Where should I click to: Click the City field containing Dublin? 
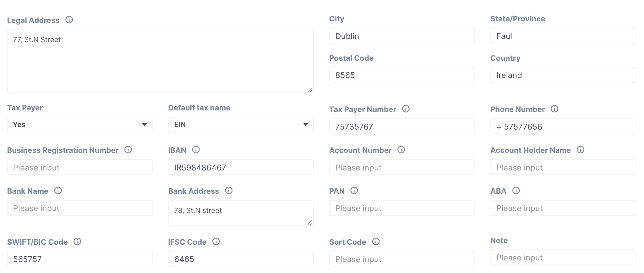[x=402, y=36]
